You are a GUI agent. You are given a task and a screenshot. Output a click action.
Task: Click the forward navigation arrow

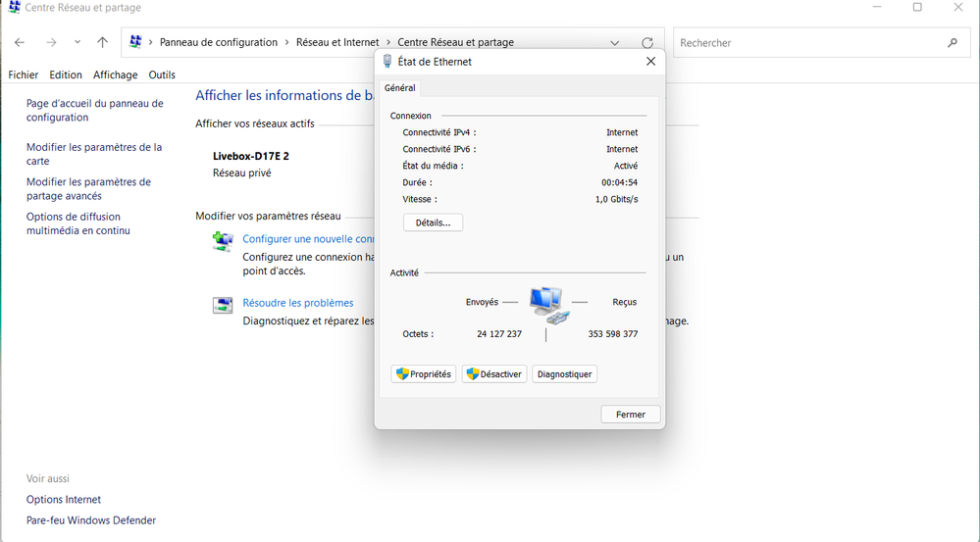coord(51,43)
